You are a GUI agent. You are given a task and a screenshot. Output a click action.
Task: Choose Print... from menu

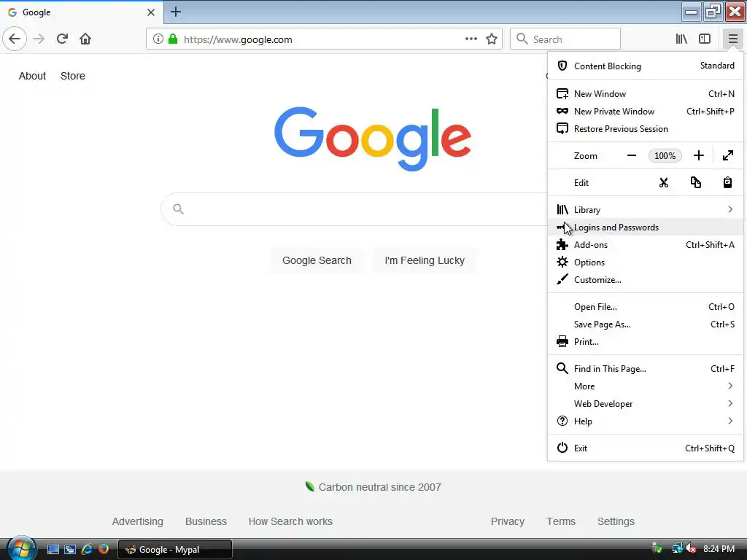tap(646, 342)
